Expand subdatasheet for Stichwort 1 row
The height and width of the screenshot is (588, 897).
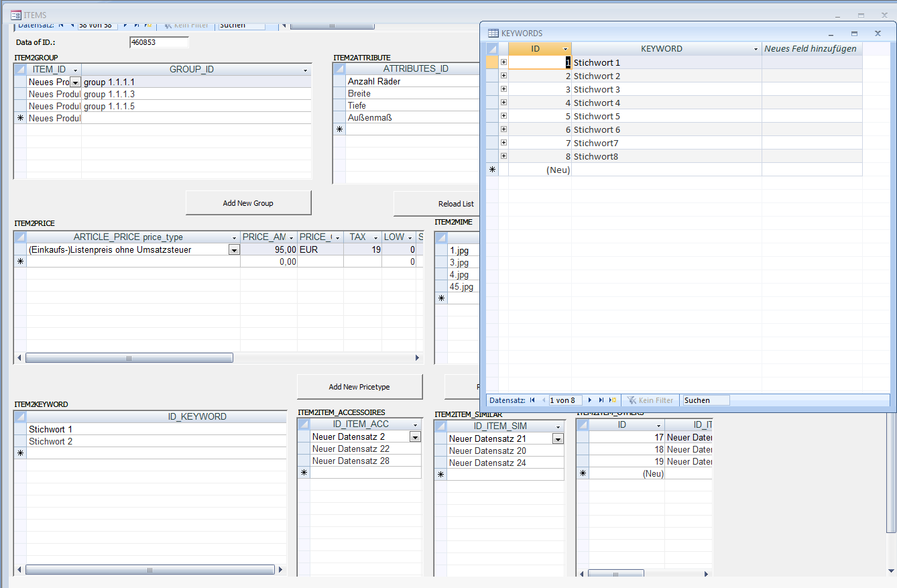(x=503, y=62)
